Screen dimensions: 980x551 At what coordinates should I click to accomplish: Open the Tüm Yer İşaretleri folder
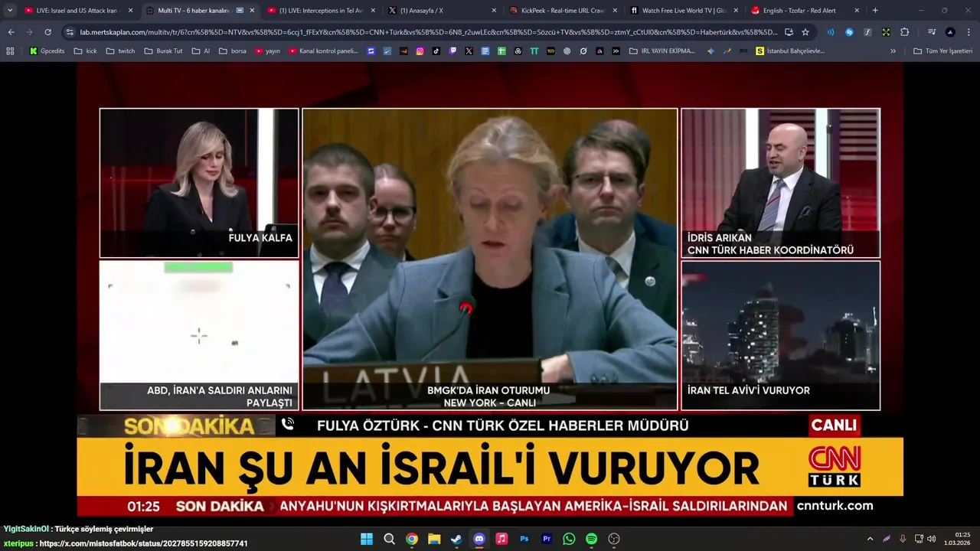(942, 51)
